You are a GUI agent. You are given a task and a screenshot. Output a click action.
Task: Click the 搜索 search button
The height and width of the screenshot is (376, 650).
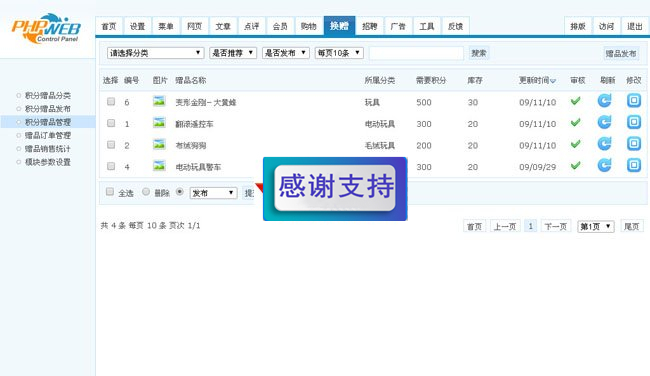click(479, 53)
